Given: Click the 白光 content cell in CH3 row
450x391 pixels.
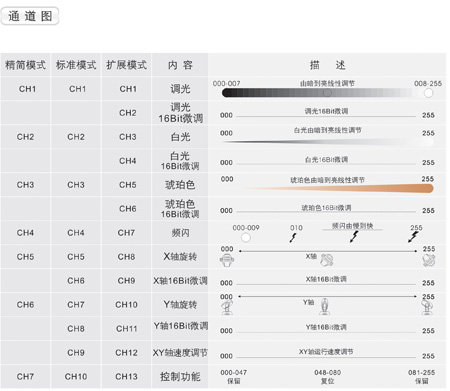Looking at the screenshot, I should pyautogui.click(x=180, y=137).
